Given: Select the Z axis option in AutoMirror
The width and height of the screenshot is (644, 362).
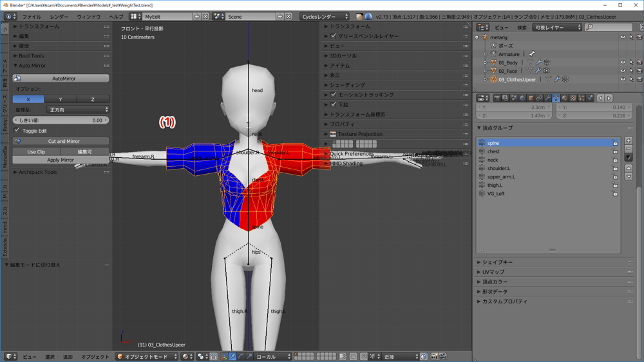Looking at the screenshot, I should pyautogui.click(x=93, y=99).
